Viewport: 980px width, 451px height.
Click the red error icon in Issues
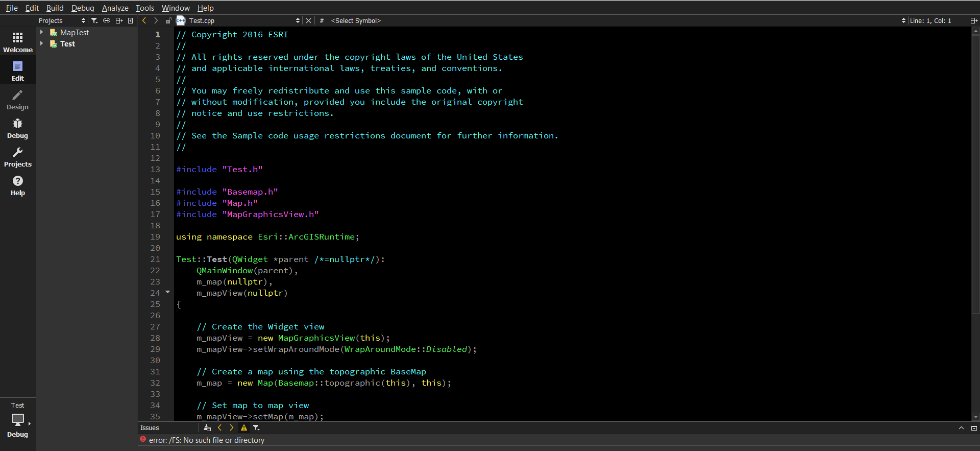point(143,439)
